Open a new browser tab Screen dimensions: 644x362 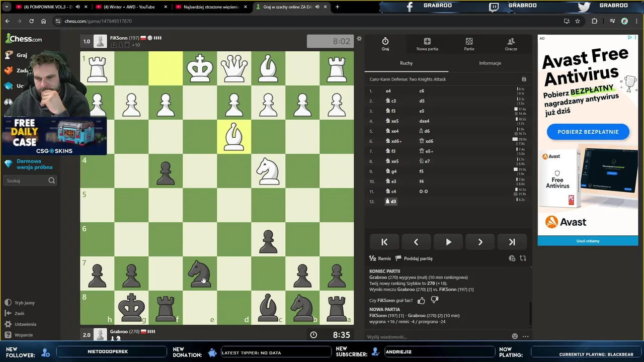337,7
